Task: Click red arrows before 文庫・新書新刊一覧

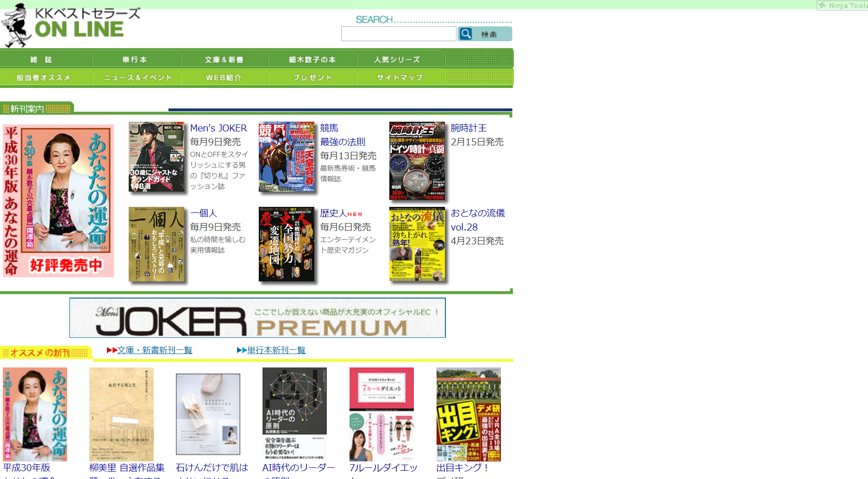Action: coord(112,350)
